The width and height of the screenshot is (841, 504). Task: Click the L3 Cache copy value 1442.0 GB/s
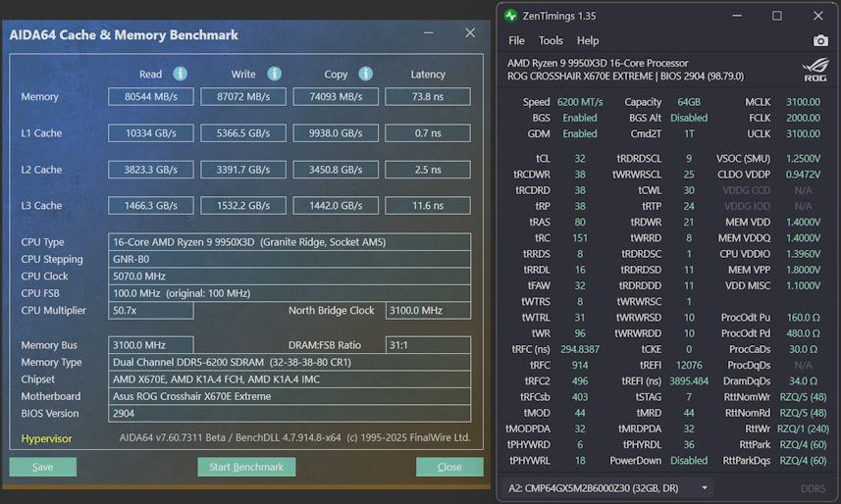coord(336,205)
